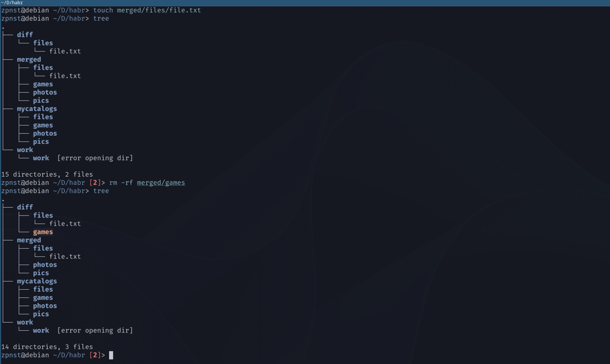Click the '14 directories, 3 files' summary line
610x364 pixels.
coord(47,346)
